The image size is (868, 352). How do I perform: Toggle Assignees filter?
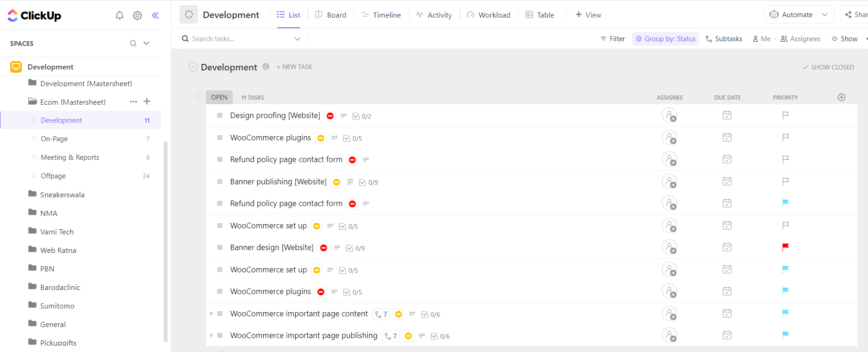click(800, 39)
